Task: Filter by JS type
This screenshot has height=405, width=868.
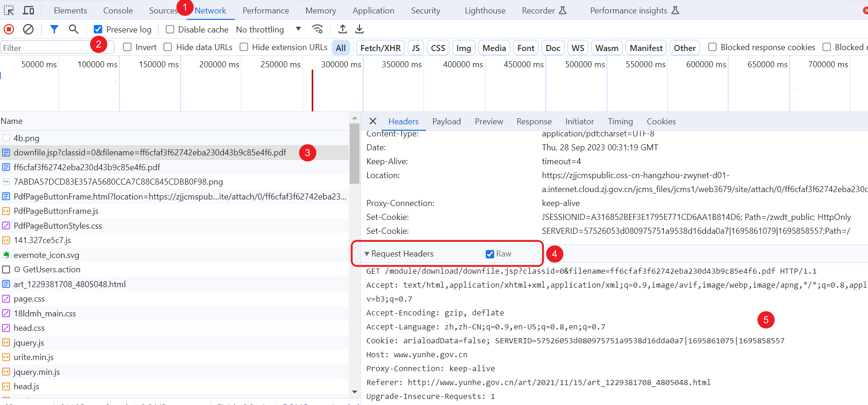Action: tap(416, 48)
